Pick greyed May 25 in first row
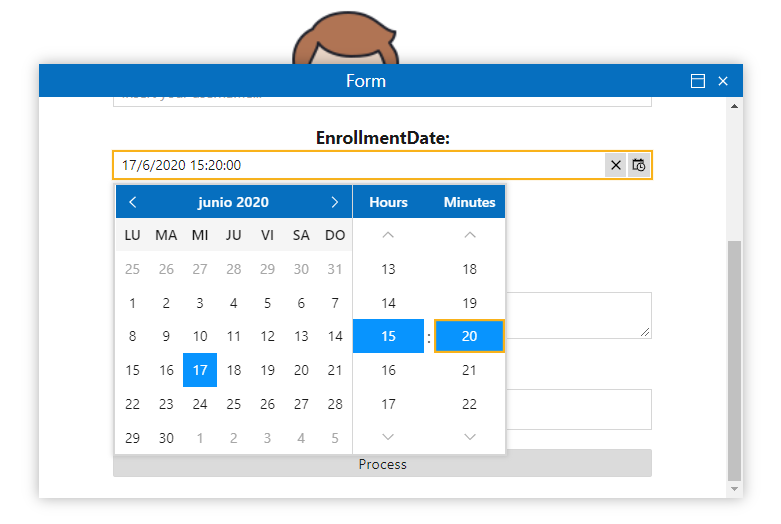Image resolution: width=781 pixels, height=524 pixels. [132, 269]
